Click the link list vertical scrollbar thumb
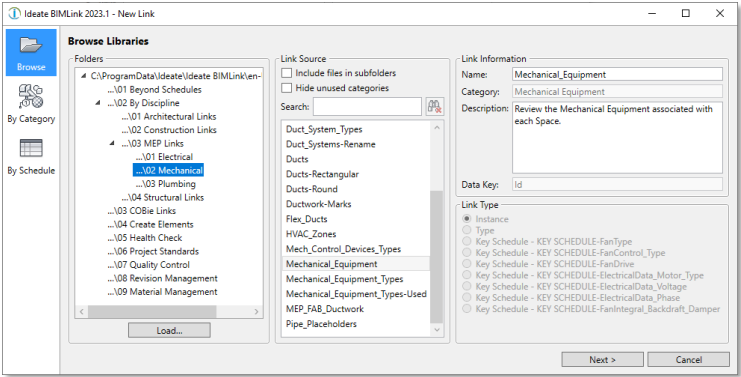 437,257
